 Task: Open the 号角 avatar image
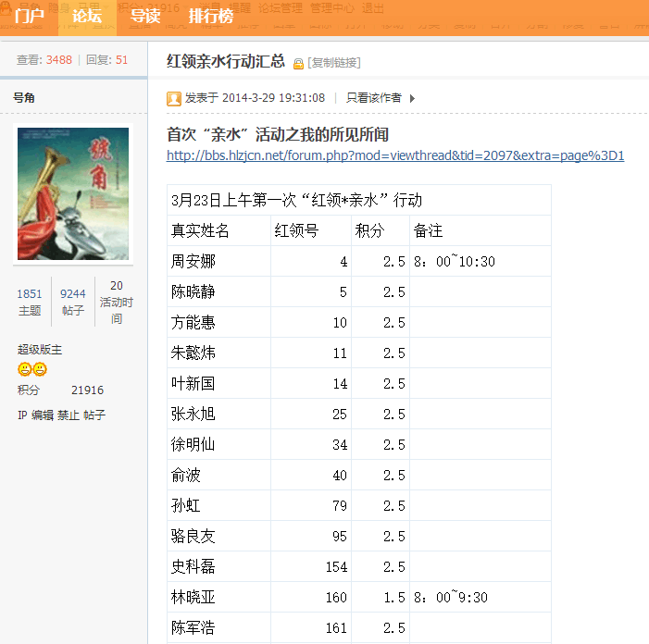(73, 193)
